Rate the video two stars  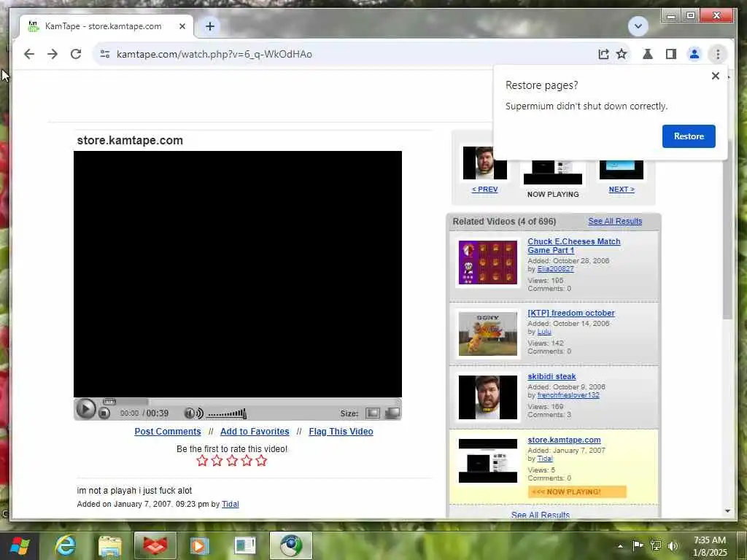pos(217,461)
